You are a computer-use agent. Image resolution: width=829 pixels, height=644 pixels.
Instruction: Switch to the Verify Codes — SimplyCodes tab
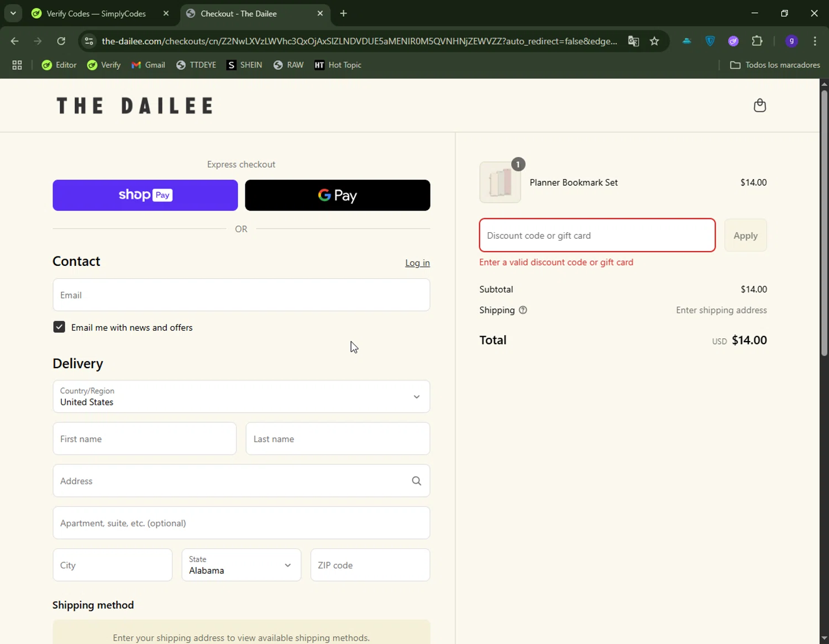(x=96, y=13)
